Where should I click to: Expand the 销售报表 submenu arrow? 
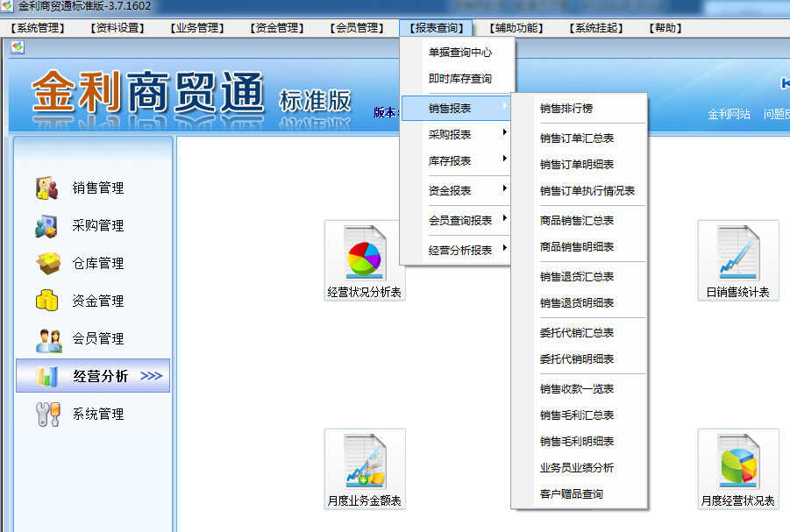[x=504, y=106]
